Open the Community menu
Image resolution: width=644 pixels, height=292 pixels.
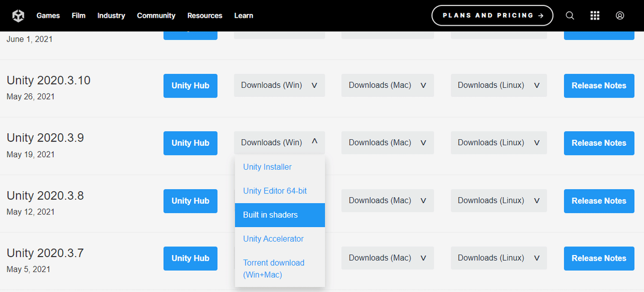point(156,16)
